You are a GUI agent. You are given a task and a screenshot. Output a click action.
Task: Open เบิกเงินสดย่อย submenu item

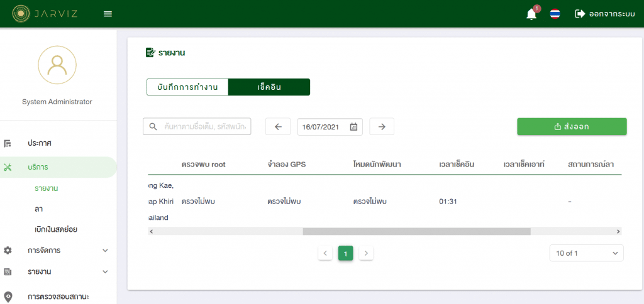[56, 229]
